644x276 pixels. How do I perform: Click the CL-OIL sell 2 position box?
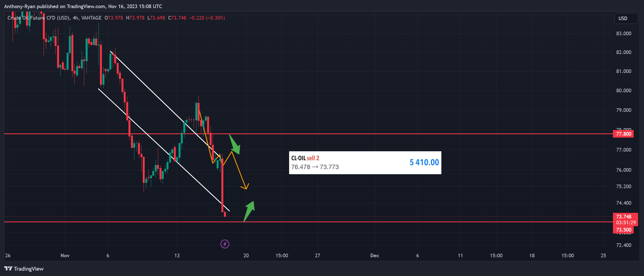tap(365, 163)
